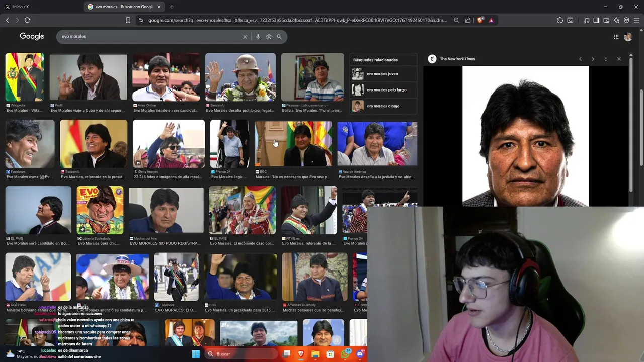The image size is (644, 362).
Task: Show the previous image in the preview panel
Action: point(580,59)
